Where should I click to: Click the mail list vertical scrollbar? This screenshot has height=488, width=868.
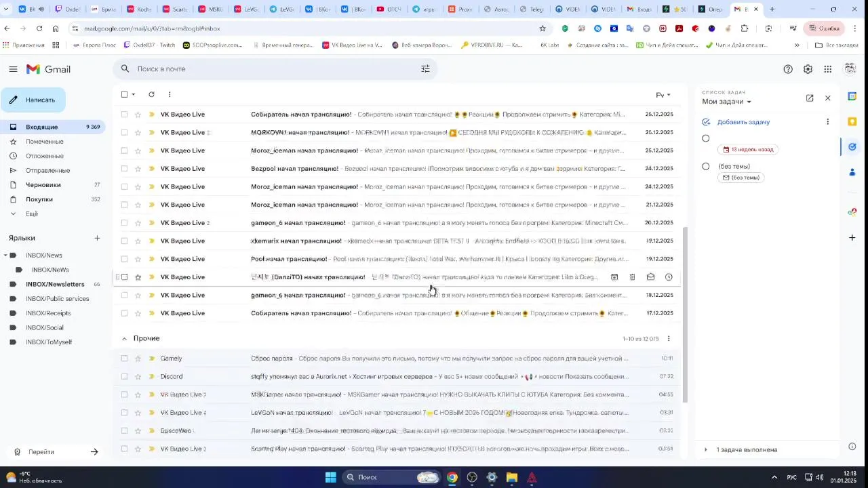click(x=684, y=315)
